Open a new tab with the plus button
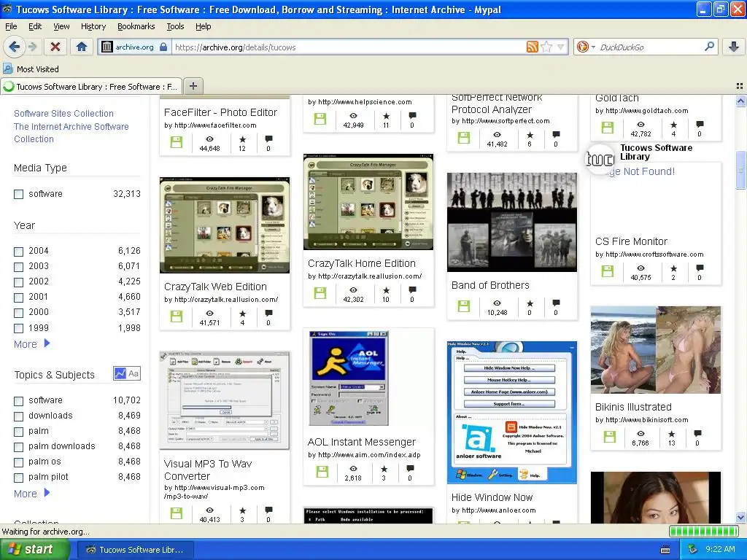 [193, 86]
